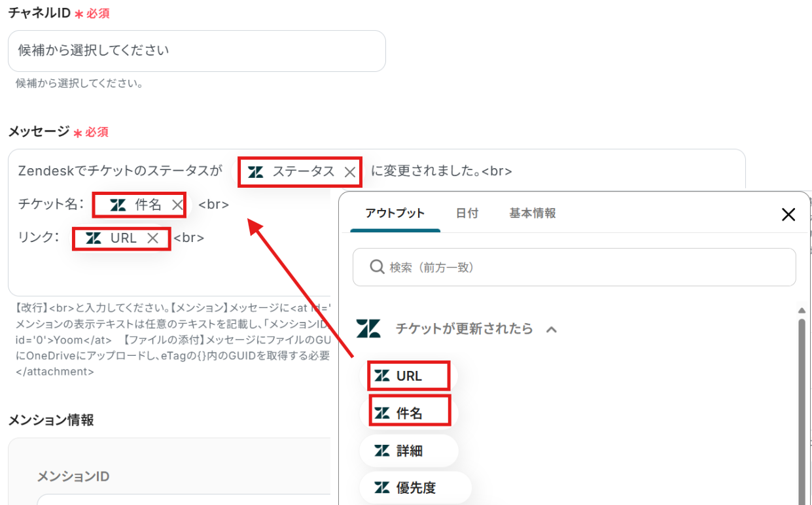This screenshot has width=812, height=505.
Task: Remove the 件名 tag from message
Action: 177,205
